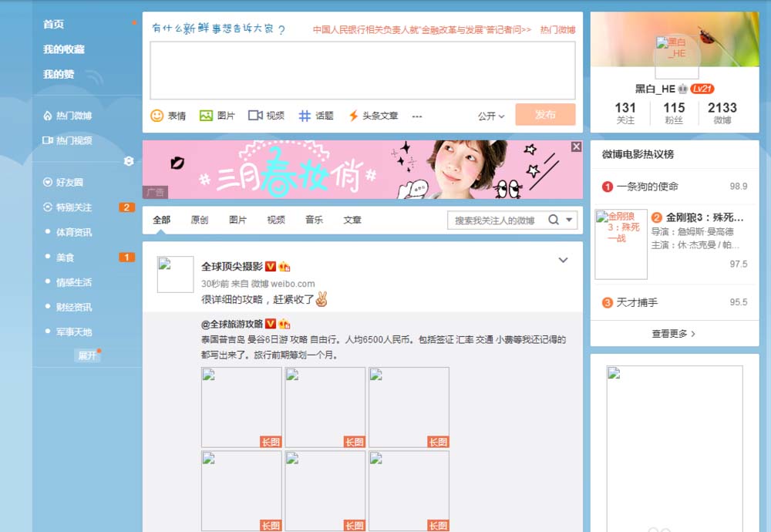Open the 中国人民银行 news headline link
Viewport: 771px width, 532px height.
pos(422,29)
